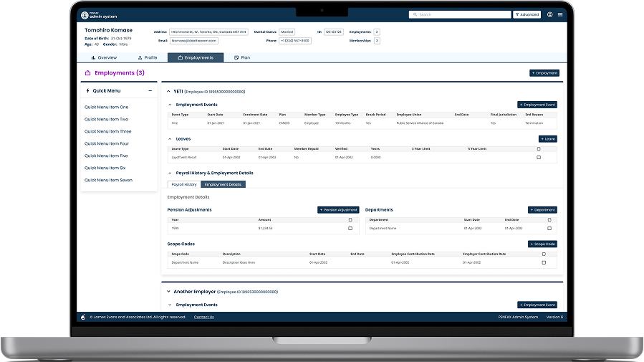Viewport: 644px width, 362px height.
Task: Click the footer logo icon beside copyright
Action: coord(83,317)
